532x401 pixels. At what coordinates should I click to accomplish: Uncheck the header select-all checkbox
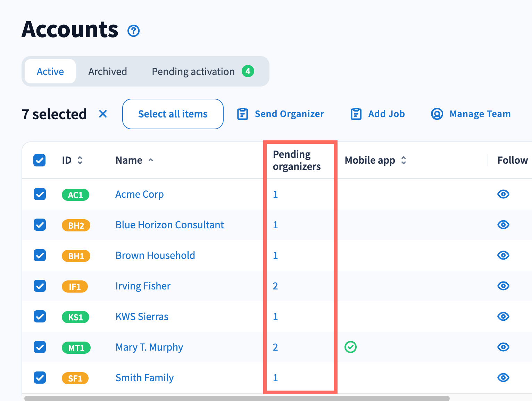40,160
